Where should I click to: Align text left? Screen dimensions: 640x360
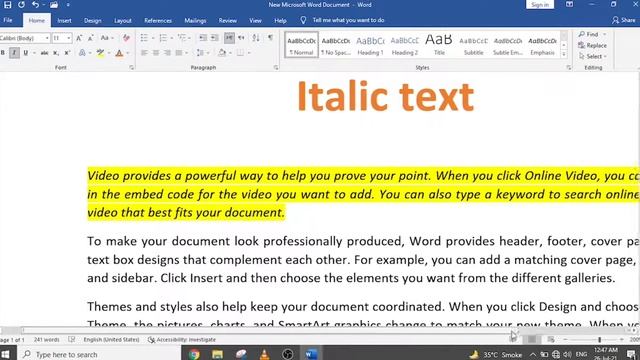click(x=144, y=53)
